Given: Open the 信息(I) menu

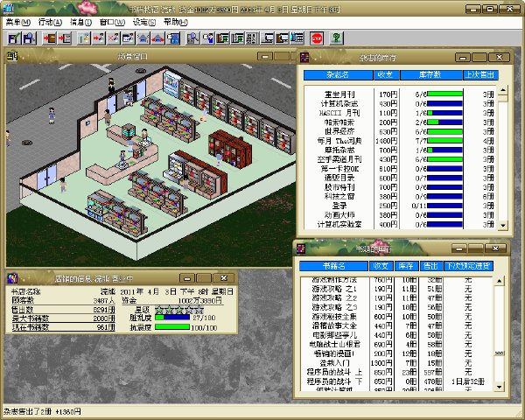Looking at the screenshot, I should click(80, 23).
